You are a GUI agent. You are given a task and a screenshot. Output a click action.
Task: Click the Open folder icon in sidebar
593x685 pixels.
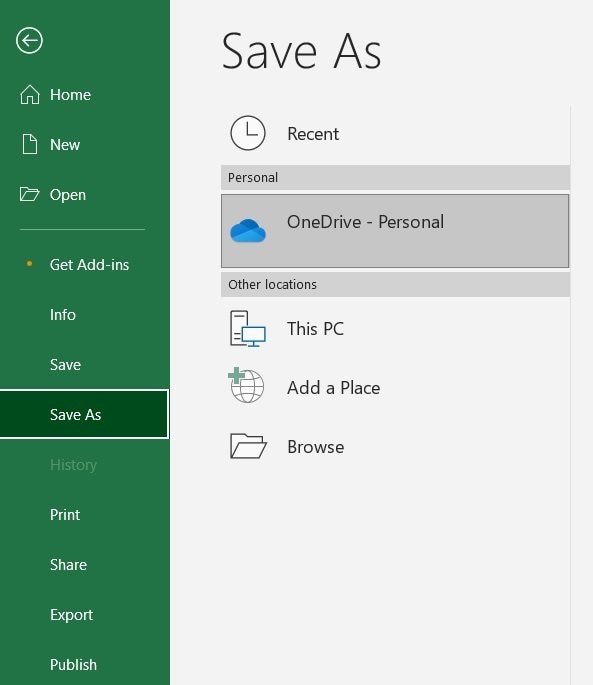click(x=29, y=194)
